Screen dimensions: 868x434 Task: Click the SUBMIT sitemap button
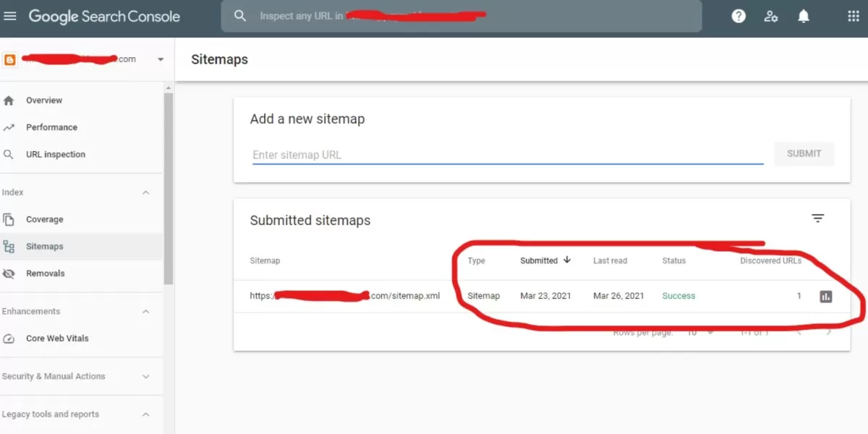pyautogui.click(x=804, y=153)
